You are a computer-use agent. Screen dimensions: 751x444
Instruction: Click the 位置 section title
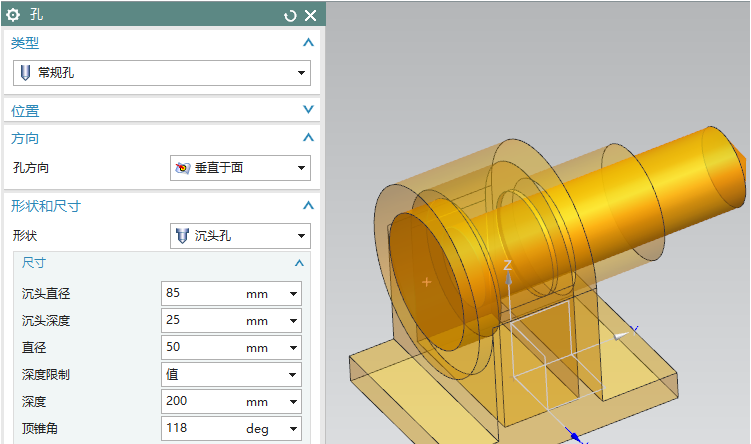click(25, 111)
